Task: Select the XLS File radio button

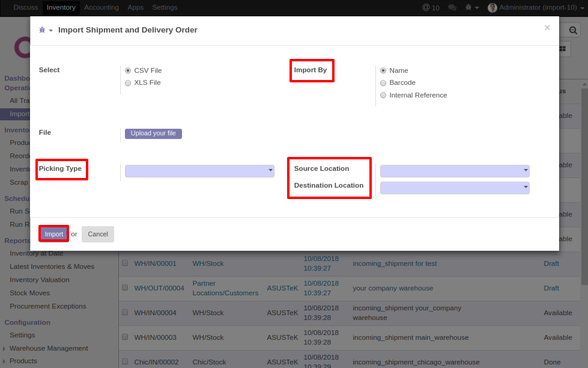Action: click(128, 83)
